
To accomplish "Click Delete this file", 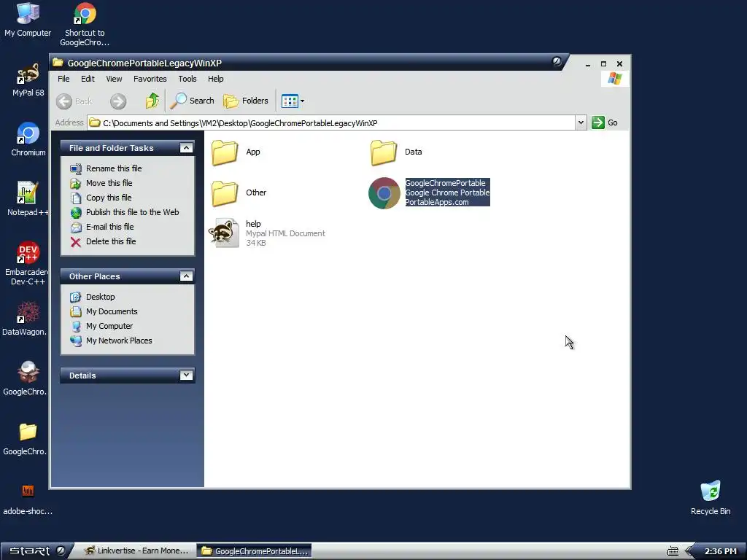I will pyautogui.click(x=111, y=241).
